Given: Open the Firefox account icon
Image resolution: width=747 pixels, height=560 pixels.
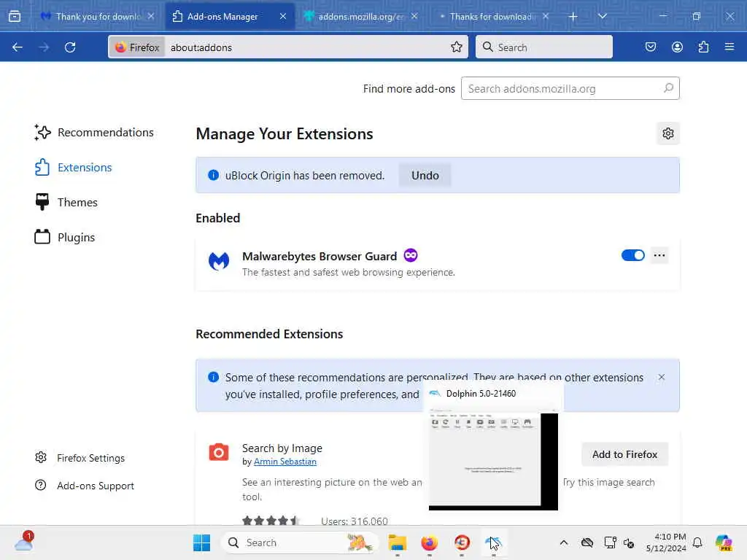Looking at the screenshot, I should pyautogui.click(x=677, y=47).
